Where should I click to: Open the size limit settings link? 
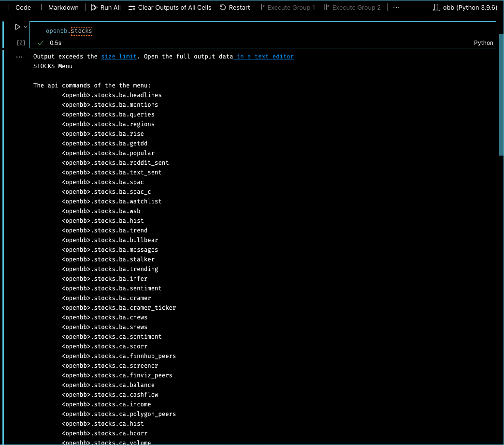[119, 57]
